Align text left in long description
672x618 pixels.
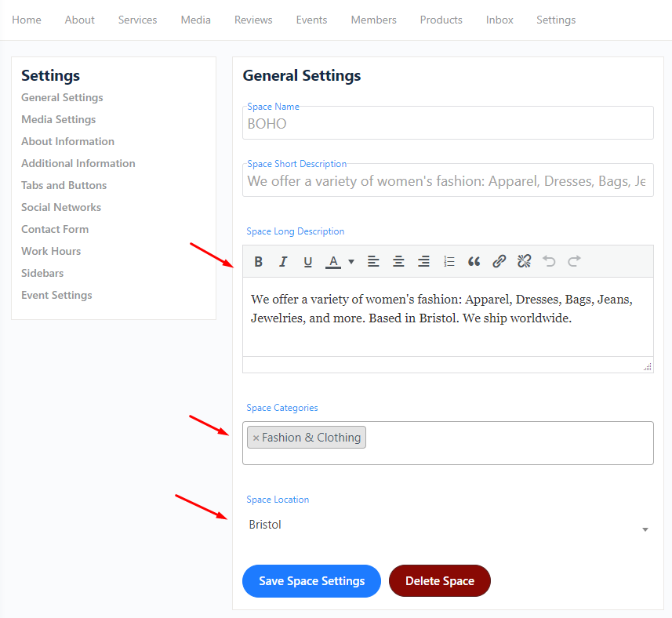373,261
